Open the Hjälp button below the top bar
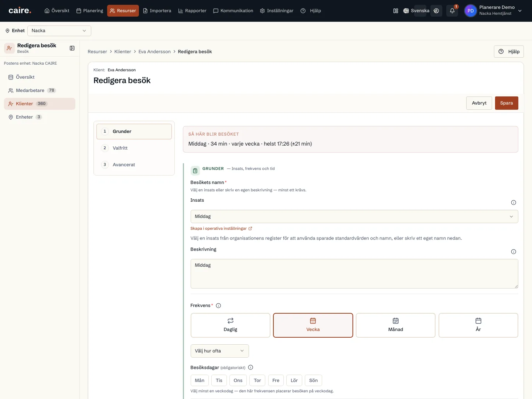The width and height of the screenshot is (532, 399). 509,52
